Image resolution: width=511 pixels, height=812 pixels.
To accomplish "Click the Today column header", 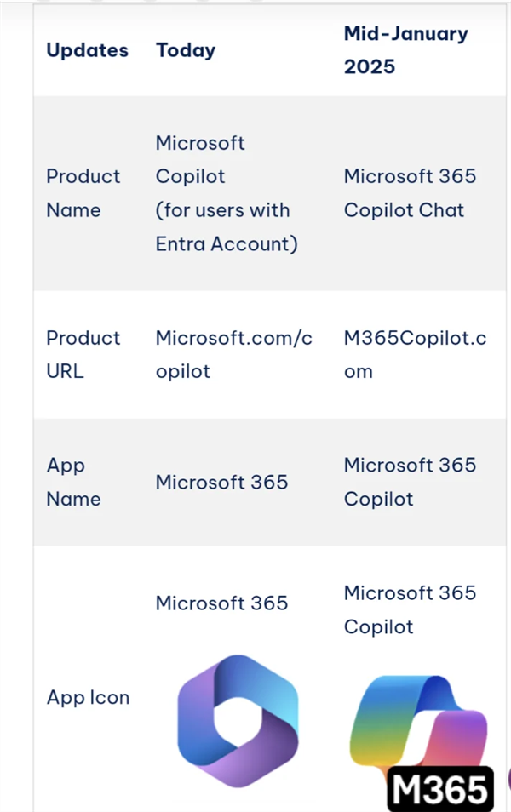I will 186,50.
